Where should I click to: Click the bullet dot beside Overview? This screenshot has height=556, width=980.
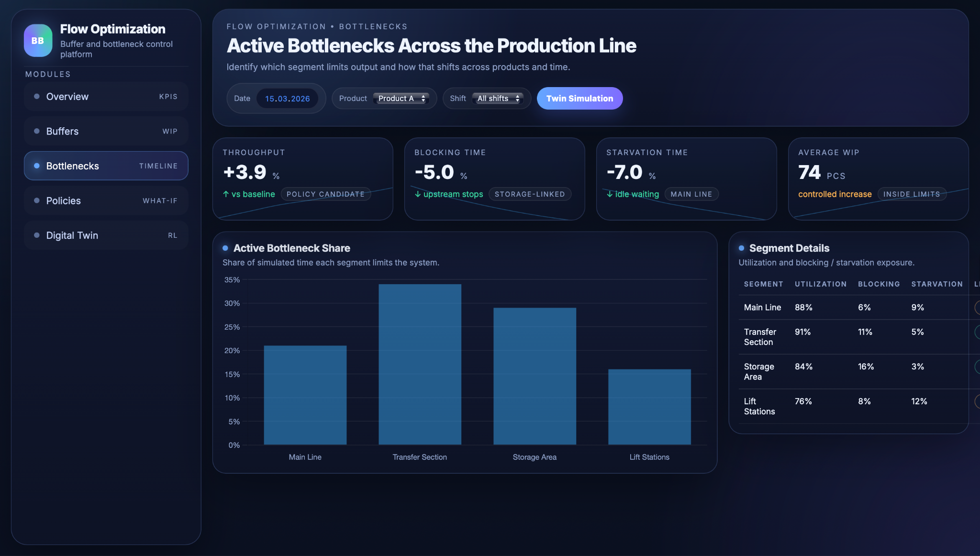coord(37,96)
